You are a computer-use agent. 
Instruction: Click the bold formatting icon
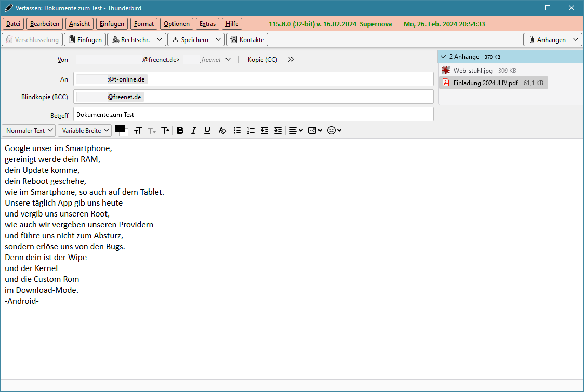(x=180, y=130)
